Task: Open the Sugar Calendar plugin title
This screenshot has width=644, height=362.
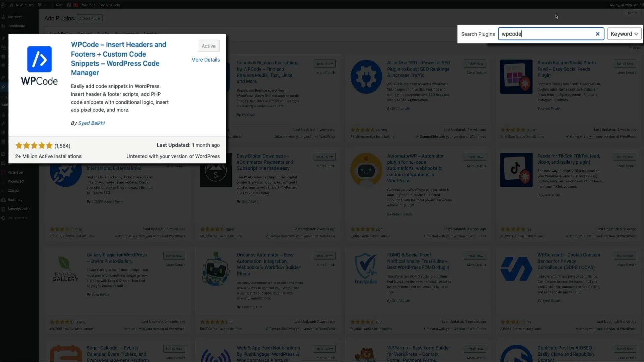Action: (117, 354)
